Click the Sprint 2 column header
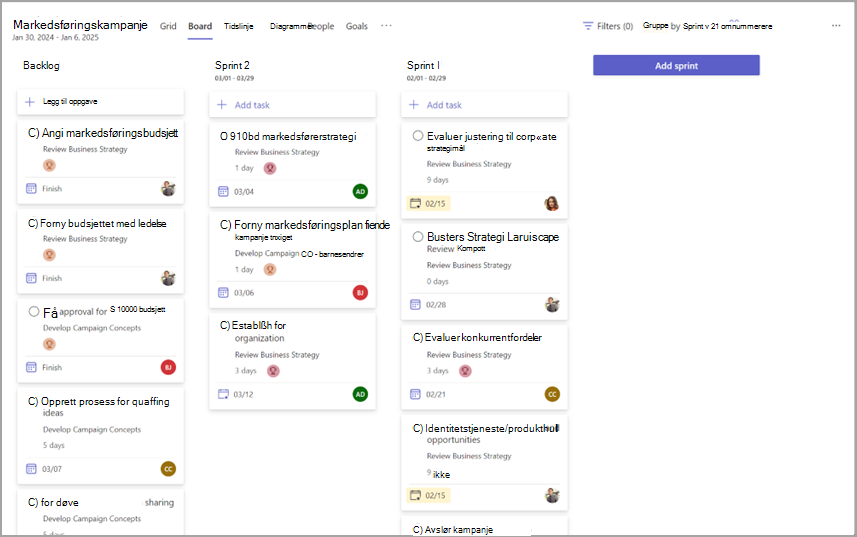Image resolution: width=857 pixels, height=537 pixels. [x=232, y=65]
